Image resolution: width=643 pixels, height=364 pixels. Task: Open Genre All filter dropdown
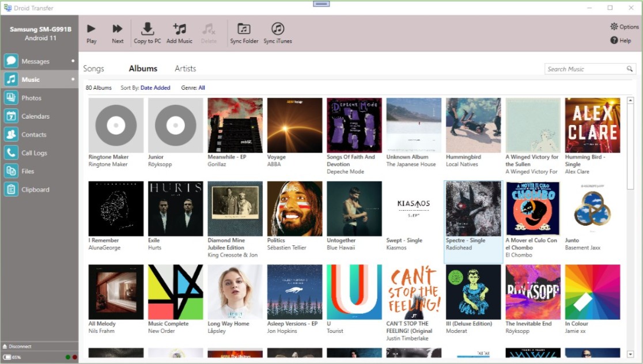(x=202, y=88)
